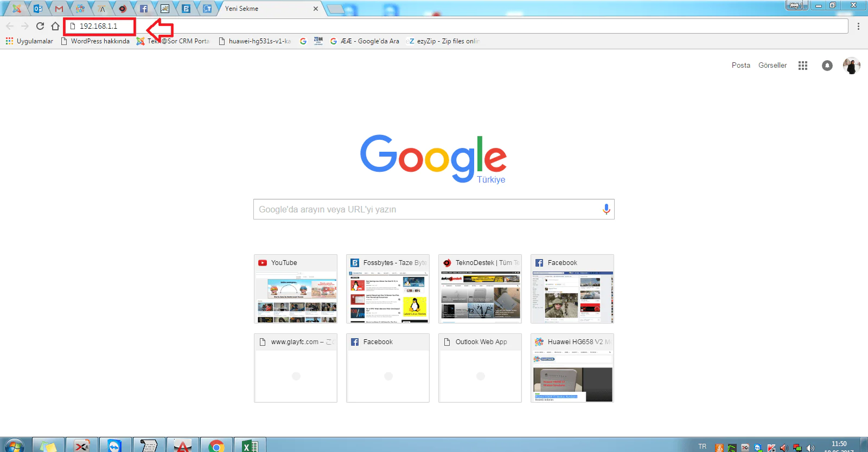Open the Facebook thumbnail next to Outlook Web App
Viewport: 868px width, 452px height.
(388, 368)
